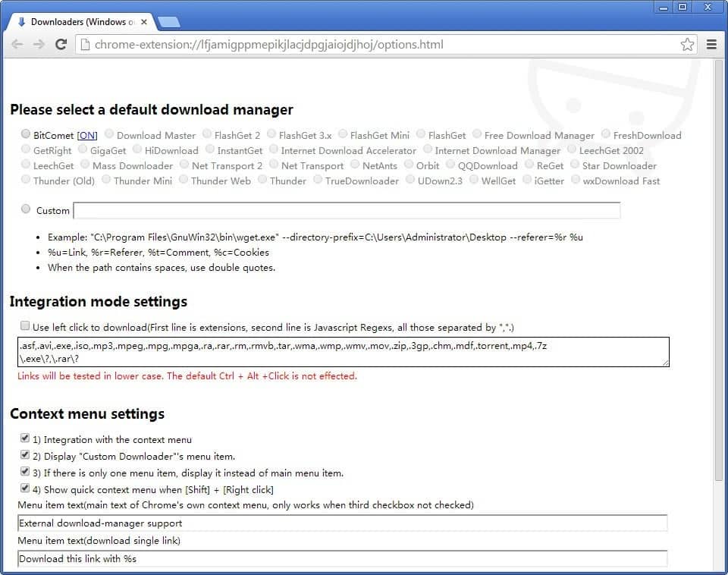Toggle only one menu item checkbox
Viewport: 728px width, 575px height.
[x=24, y=471]
